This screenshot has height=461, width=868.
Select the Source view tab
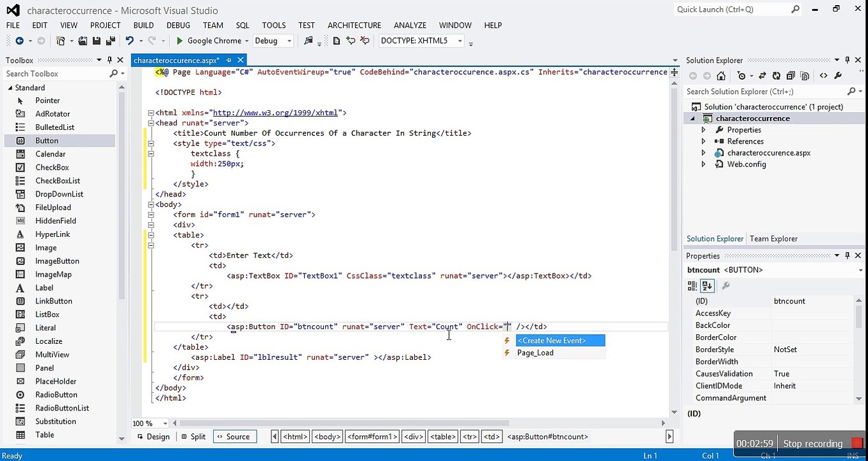(234, 437)
